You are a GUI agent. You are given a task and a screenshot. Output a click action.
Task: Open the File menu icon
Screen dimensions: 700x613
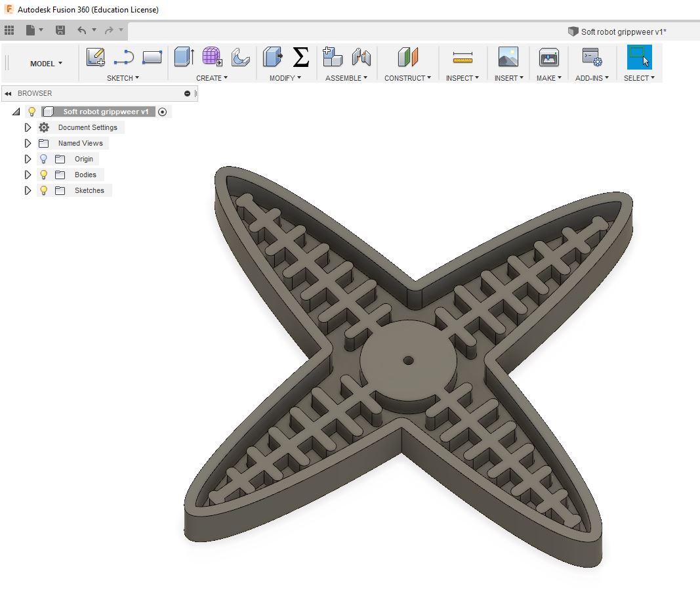(x=30, y=30)
